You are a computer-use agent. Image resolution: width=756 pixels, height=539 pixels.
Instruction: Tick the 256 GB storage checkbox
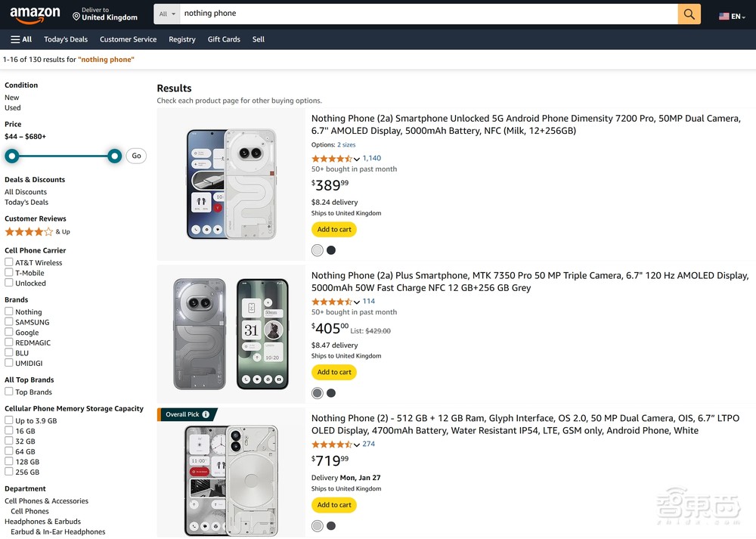tap(9, 472)
